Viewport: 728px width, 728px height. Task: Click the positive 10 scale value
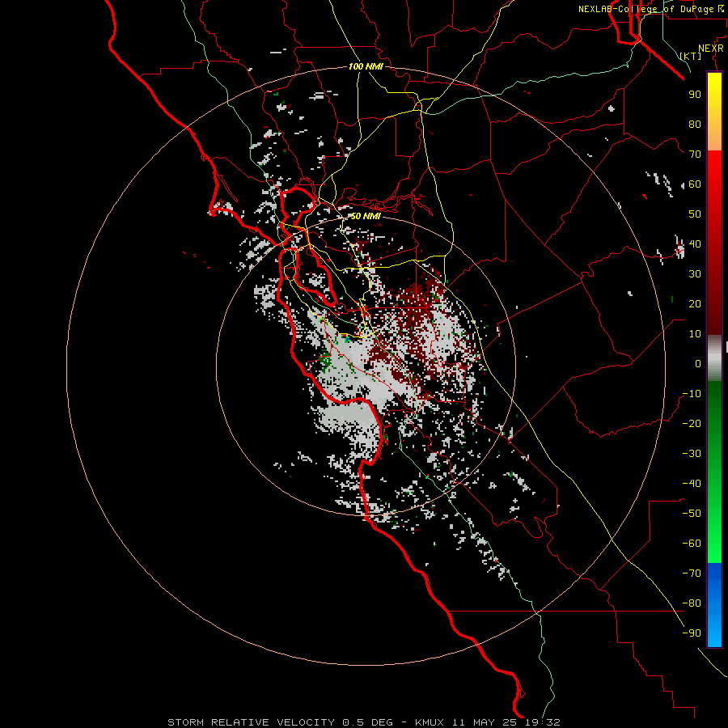[695, 334]
